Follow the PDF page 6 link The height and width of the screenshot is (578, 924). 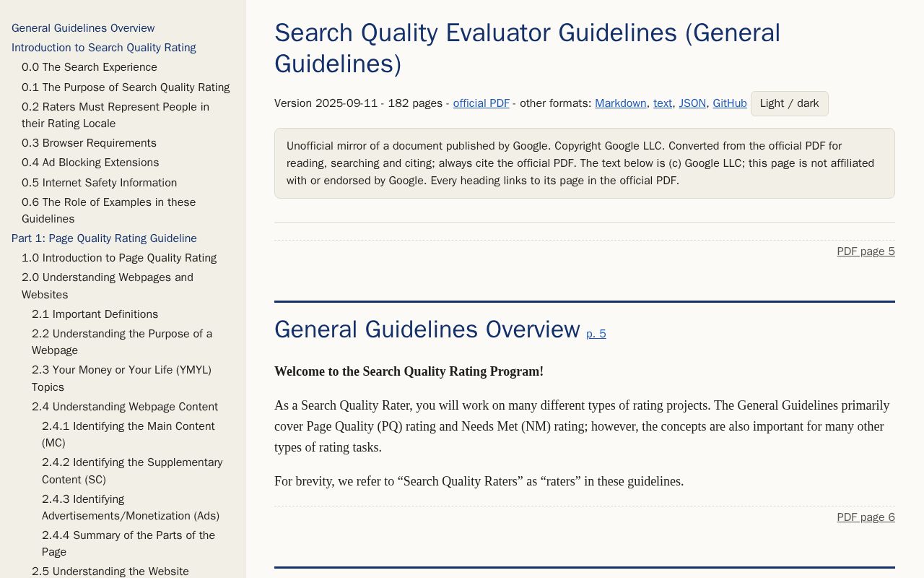pyautogui.click(x=866, y=517)
